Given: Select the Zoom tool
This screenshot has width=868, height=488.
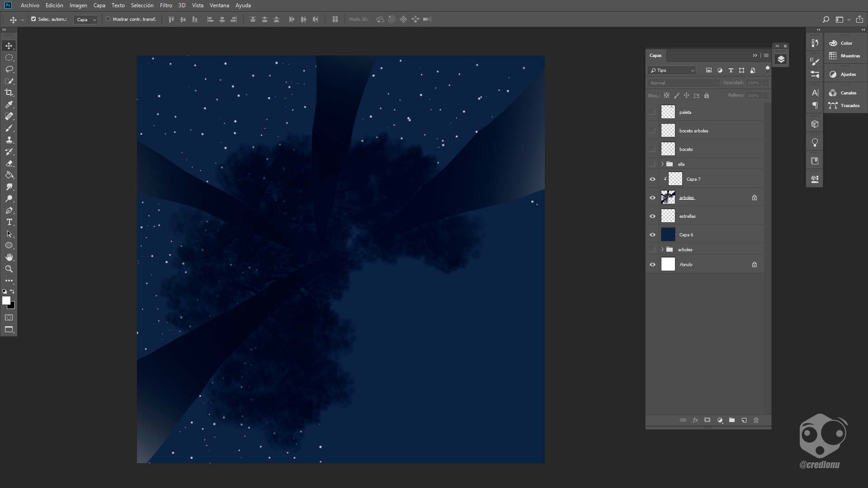Looking at the screenshot, I should 9,269.
